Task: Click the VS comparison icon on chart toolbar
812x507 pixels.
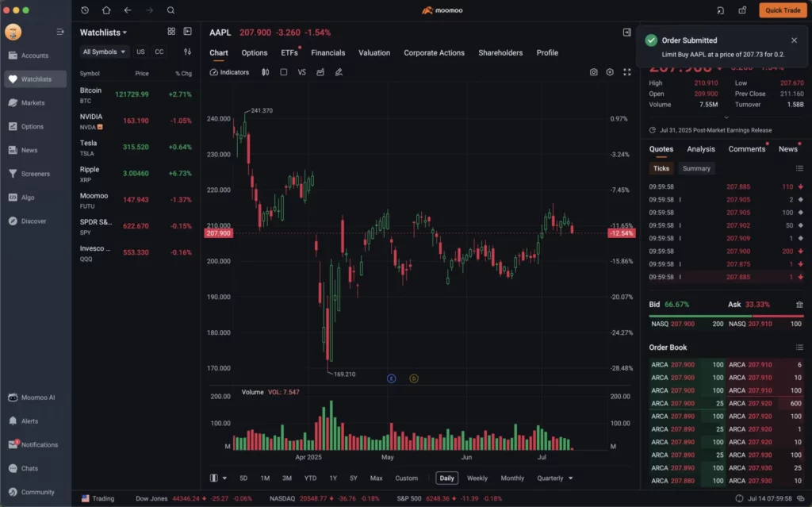Action: (301, 71)
